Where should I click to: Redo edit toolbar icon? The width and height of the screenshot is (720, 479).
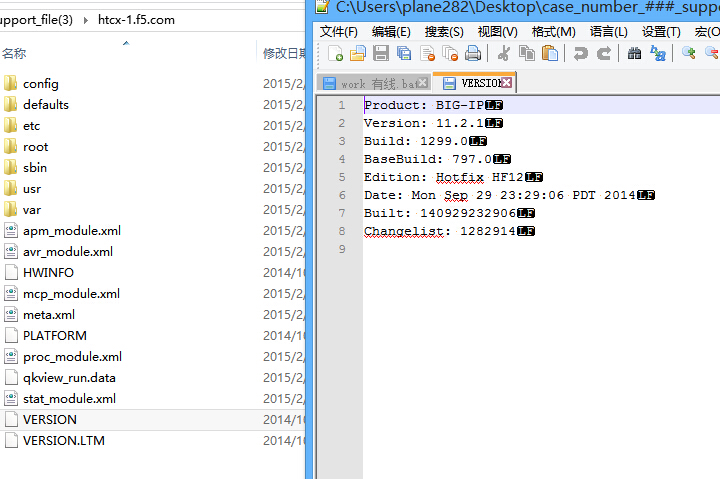coord(603,54)
